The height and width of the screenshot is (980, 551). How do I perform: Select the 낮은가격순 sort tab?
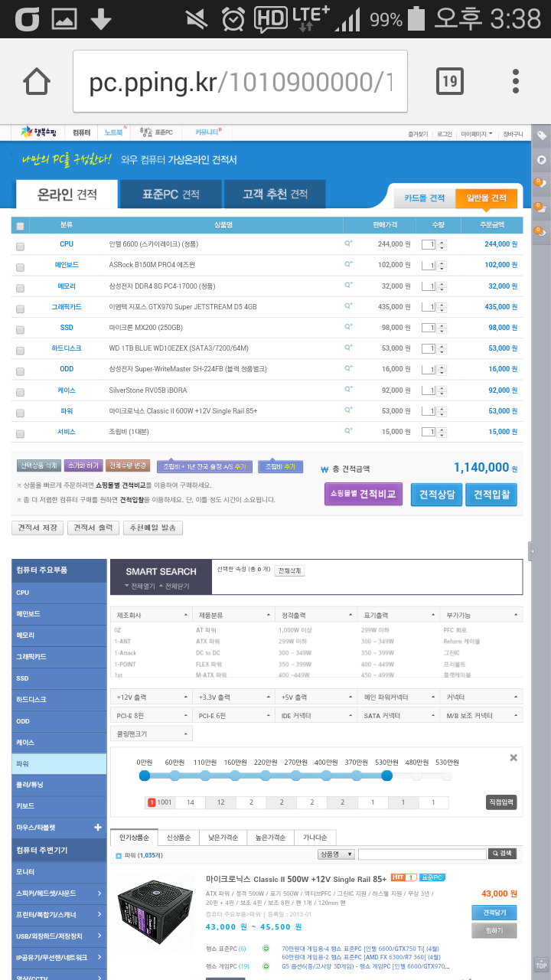point(223,838)
